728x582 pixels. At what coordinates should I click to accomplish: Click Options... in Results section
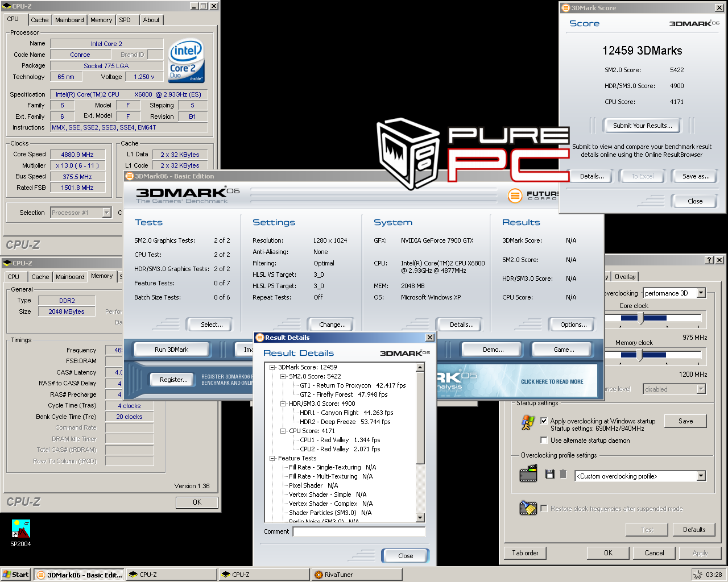pos(573,325)
